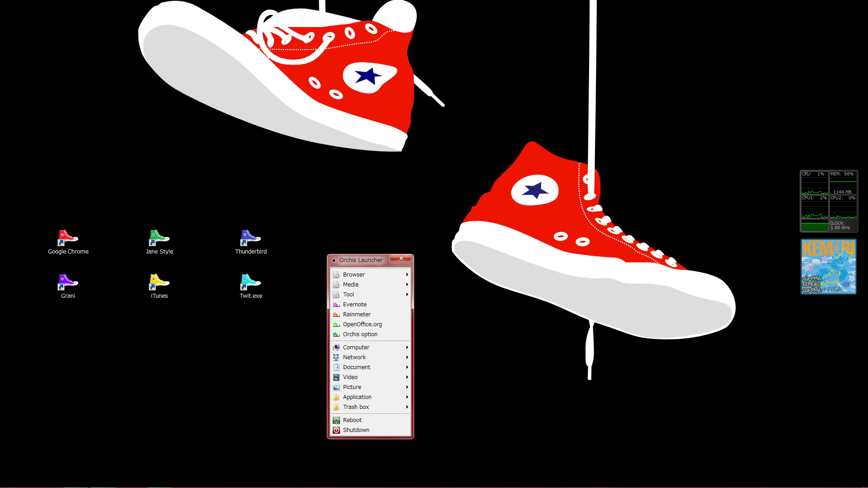The width and height of the screenshot is (868, 488).
Task: Open the Jane Style sneaker icon
Action: point(159,238)
